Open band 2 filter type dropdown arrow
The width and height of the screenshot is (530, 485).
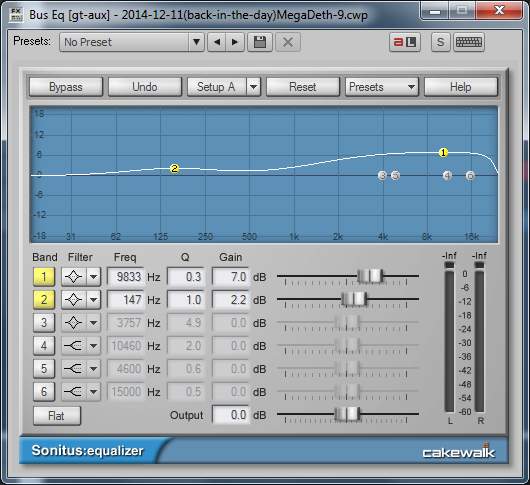[x=94, y=300]
